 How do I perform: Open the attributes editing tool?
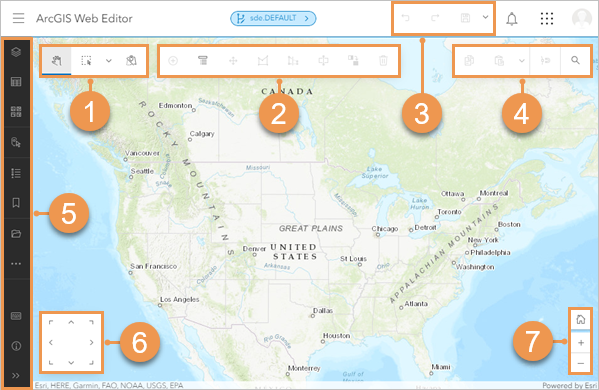(x=203, y=61)
